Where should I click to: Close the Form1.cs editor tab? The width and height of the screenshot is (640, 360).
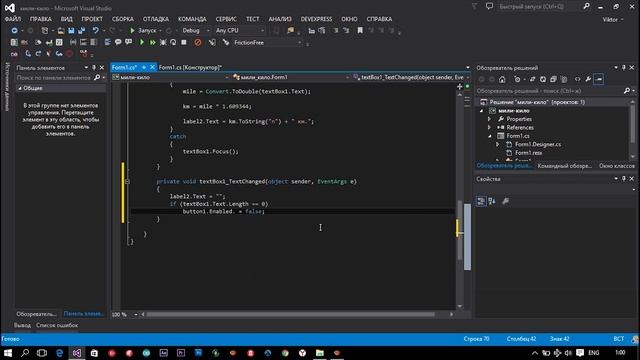(x=152, y=67)
